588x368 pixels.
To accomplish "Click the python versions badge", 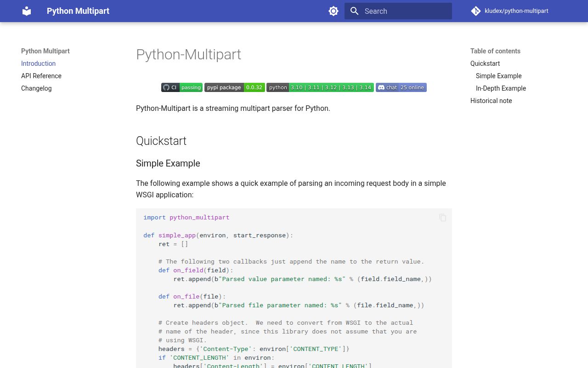I will pos(320,87).
